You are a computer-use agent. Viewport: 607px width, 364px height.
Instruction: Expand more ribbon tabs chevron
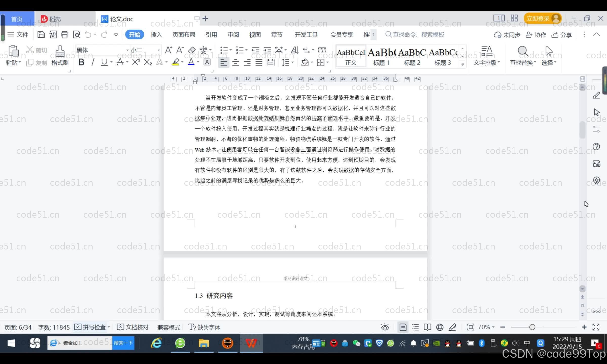click(374, 35)
